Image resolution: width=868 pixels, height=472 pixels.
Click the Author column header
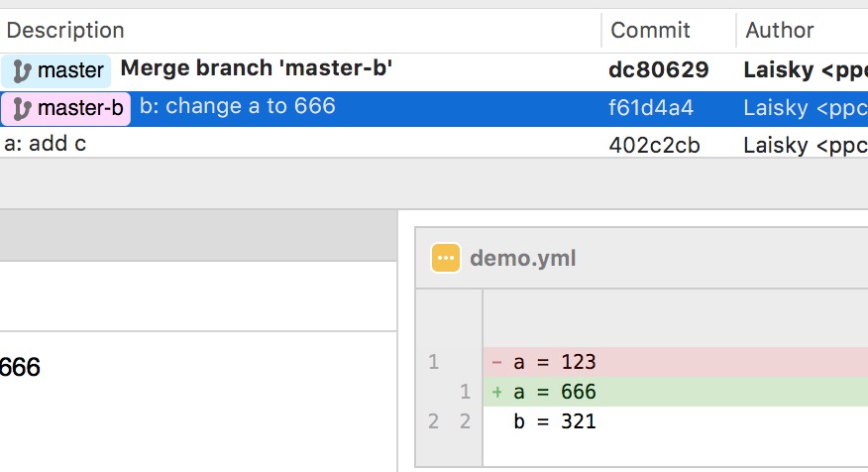pos(780,30)
